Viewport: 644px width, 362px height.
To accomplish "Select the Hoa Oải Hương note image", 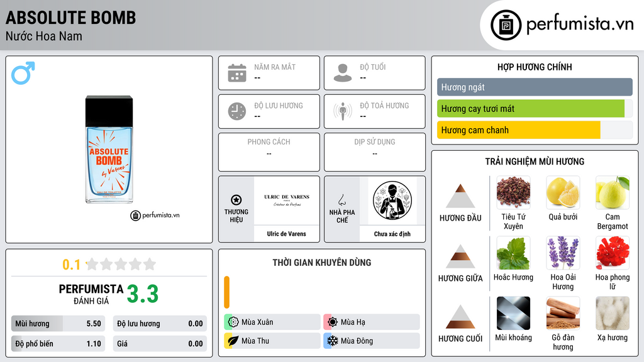I will pyautogui.click(x=563, y=253).
